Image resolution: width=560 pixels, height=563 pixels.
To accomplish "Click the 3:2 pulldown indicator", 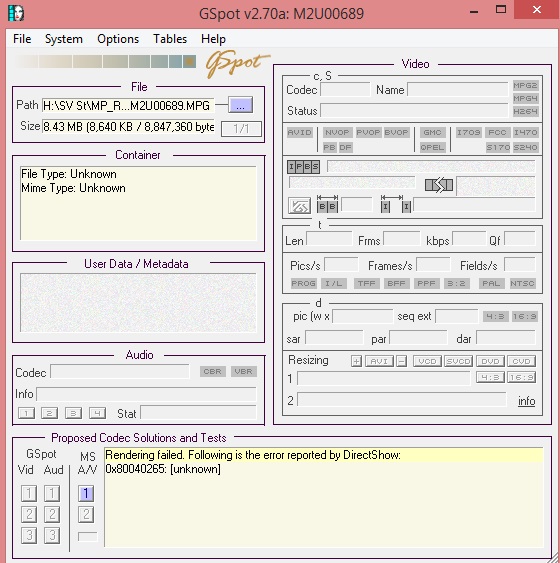I will (456, 283).
